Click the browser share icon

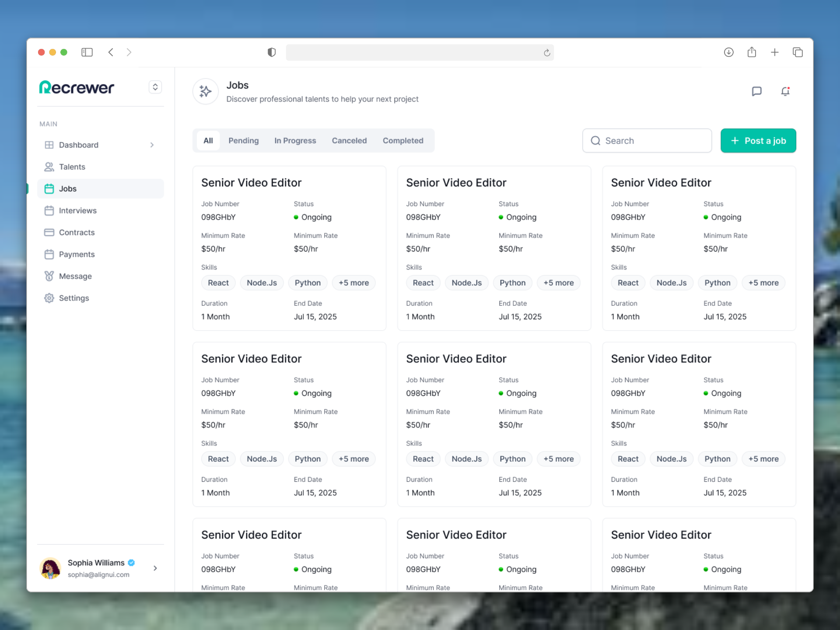(752, 52)
